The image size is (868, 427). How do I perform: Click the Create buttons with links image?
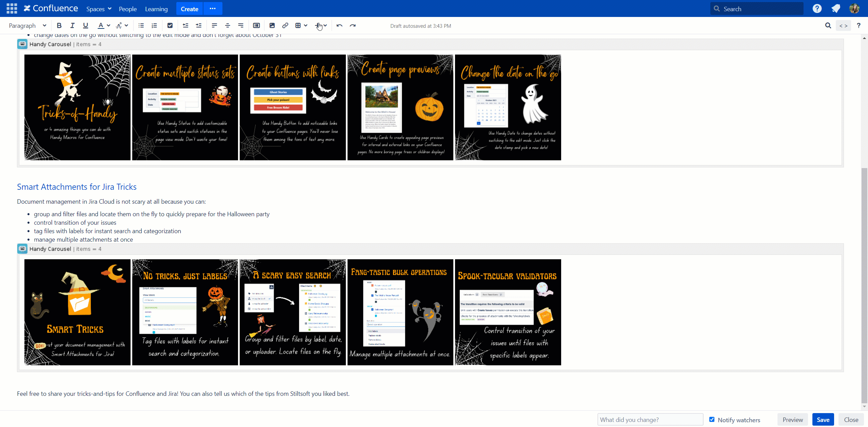(293, 107)
